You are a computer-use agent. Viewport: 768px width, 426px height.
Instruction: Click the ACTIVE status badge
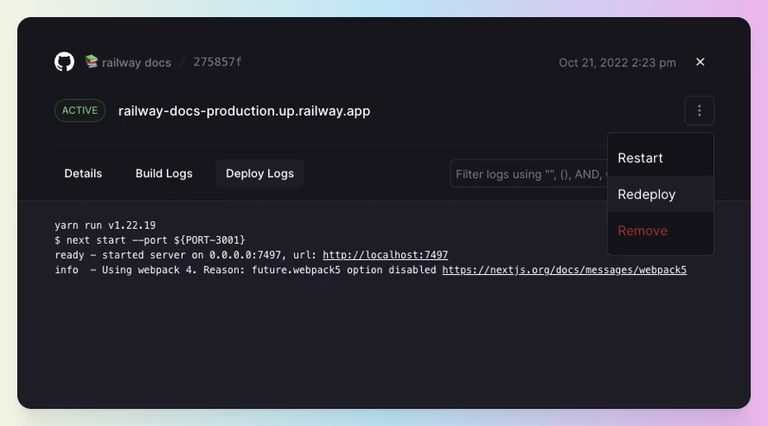click(x=80, y=111)
